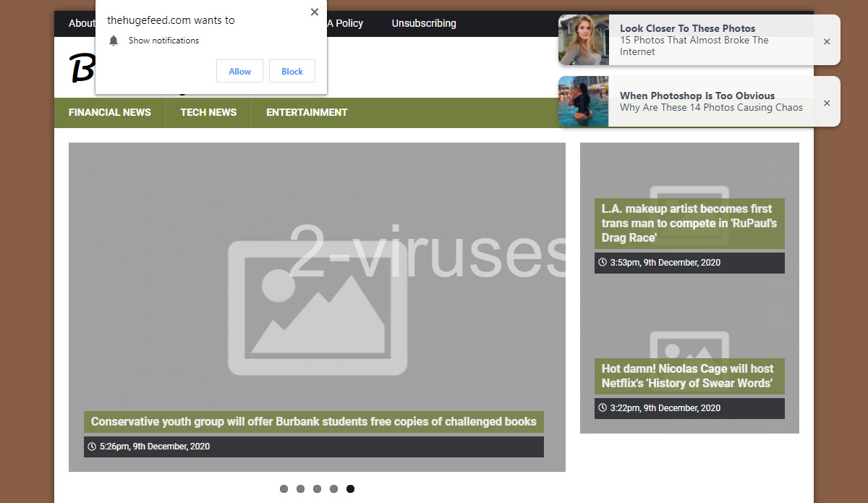Dismiss the 'Look Closer To These Photos' notification

point(826,41)
